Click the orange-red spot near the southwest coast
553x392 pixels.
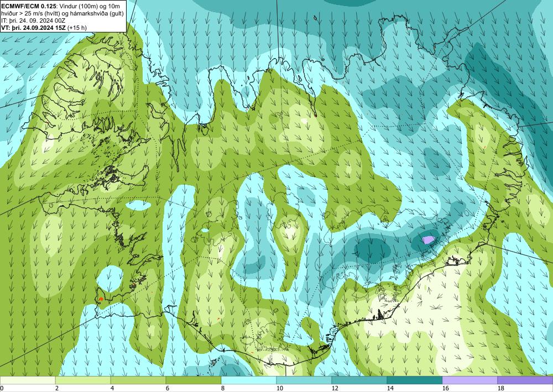tap(101, 299)
